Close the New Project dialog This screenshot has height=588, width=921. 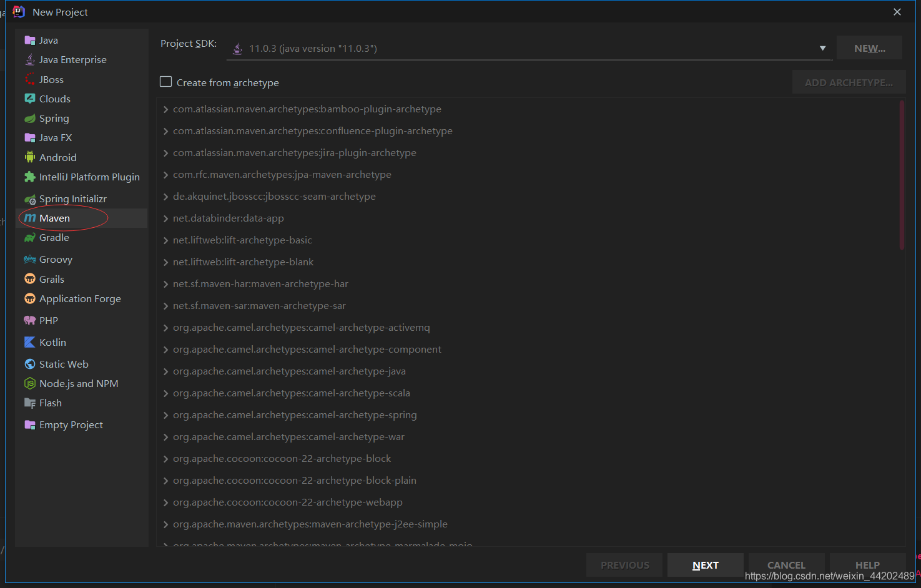coord(897,12)
